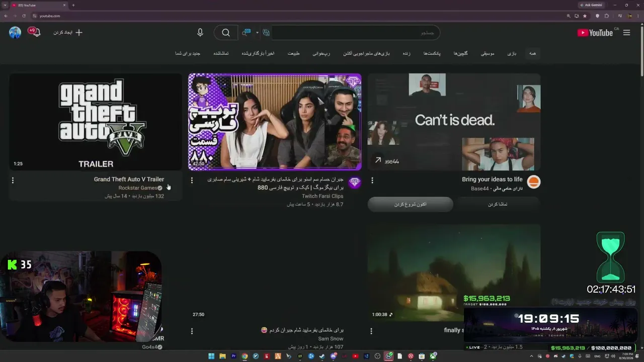Open the 'Can't is dead.' ad thumbnail
The width and height of the screenshot is (644, 362).
click(x=454, y=122)
